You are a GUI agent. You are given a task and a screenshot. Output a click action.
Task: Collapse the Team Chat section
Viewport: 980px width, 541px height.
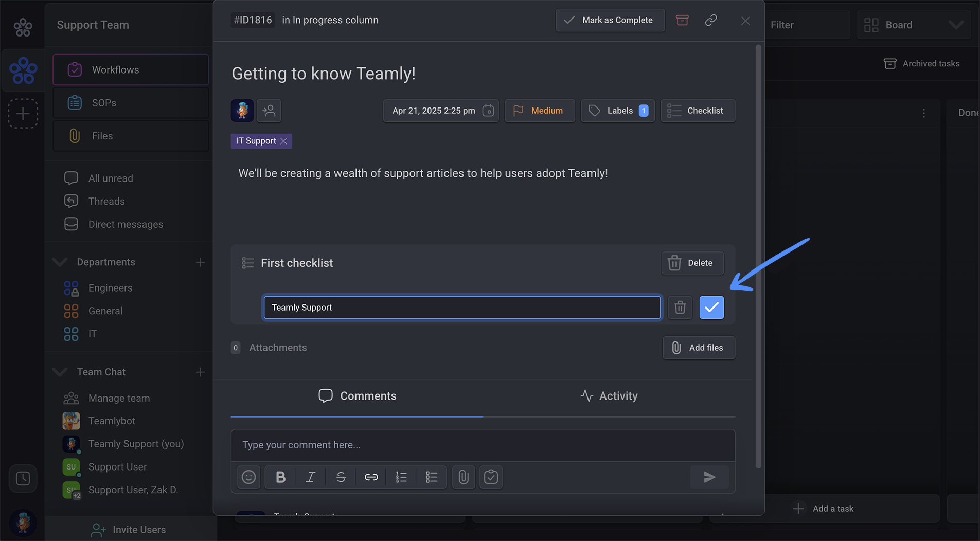click(x=60, y=372)
